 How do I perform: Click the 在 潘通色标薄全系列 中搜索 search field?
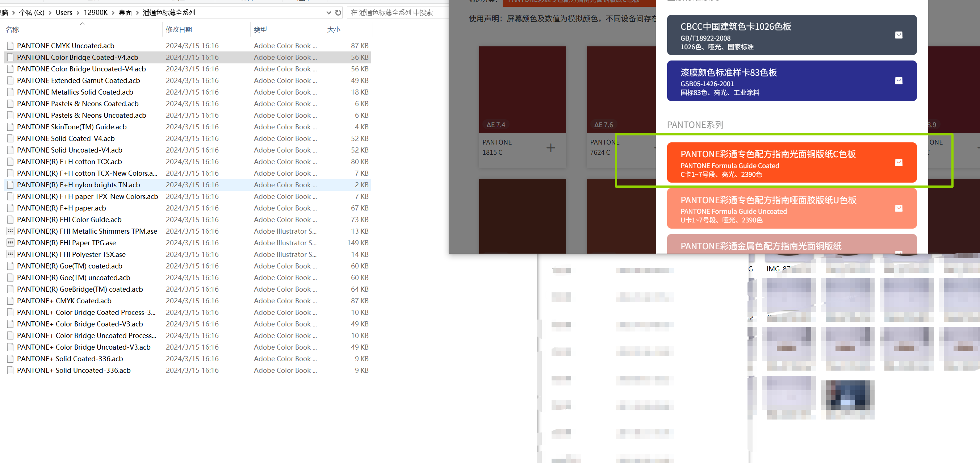click(395, 12)
